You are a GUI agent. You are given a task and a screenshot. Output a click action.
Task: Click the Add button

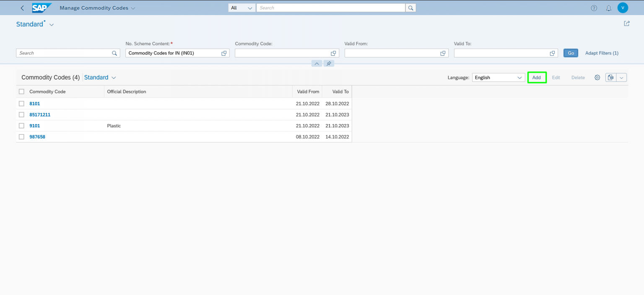[x=537, y=77]
